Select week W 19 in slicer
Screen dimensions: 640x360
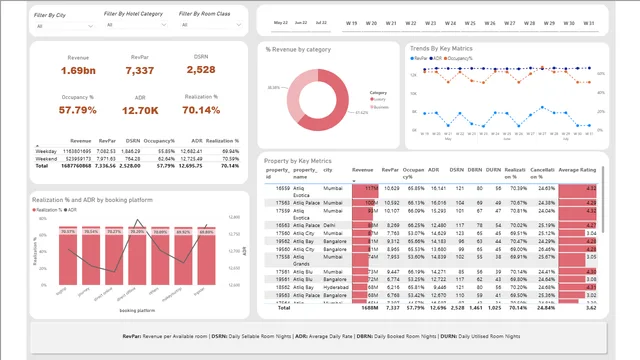(351, 23)
